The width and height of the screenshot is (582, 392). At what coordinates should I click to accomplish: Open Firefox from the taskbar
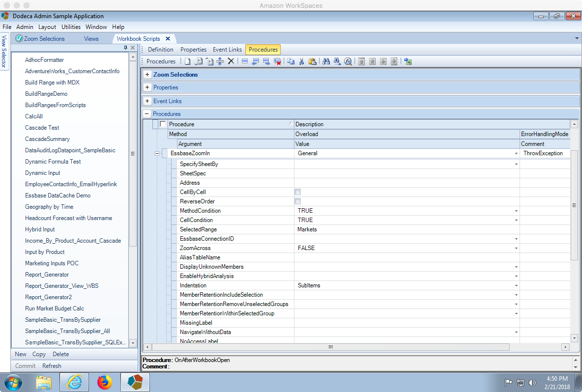pyautogui.click(x=105, y=382)
